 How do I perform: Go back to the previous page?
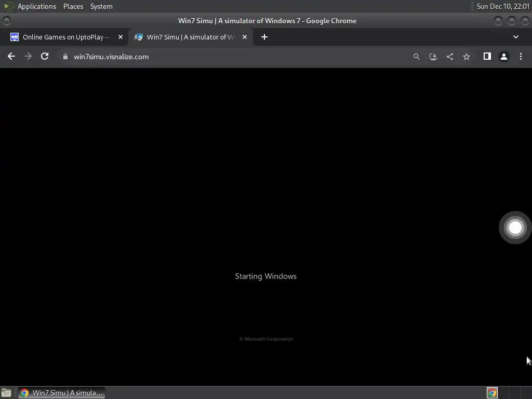(x=11, y=56)
